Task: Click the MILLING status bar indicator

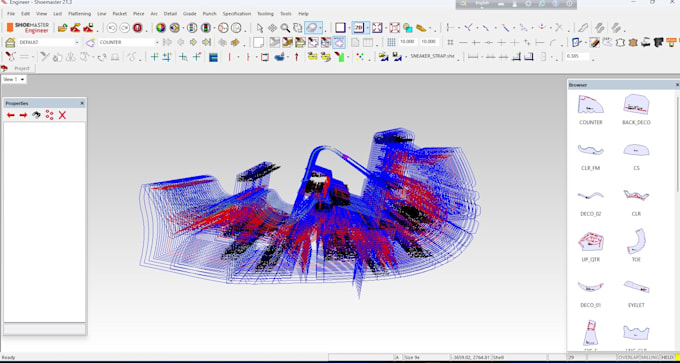Action: (x=650, y=357)
